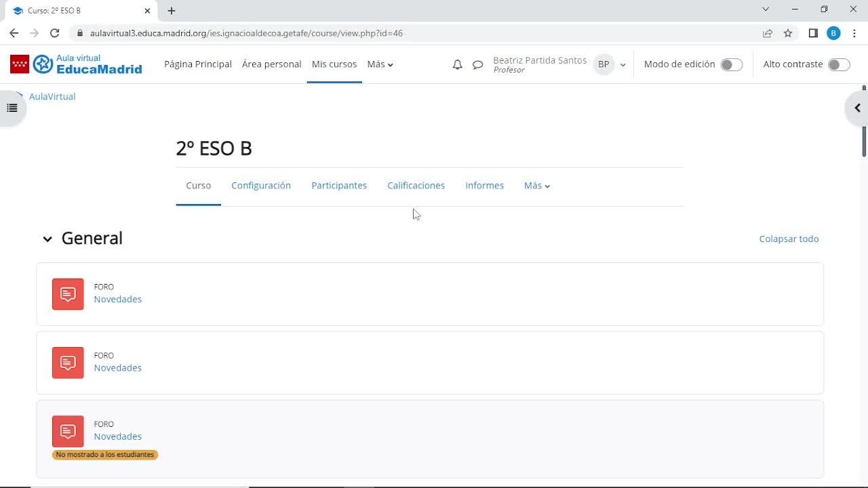Open Chrome three-dot menu
868x488 pixels.
point(854,33)
